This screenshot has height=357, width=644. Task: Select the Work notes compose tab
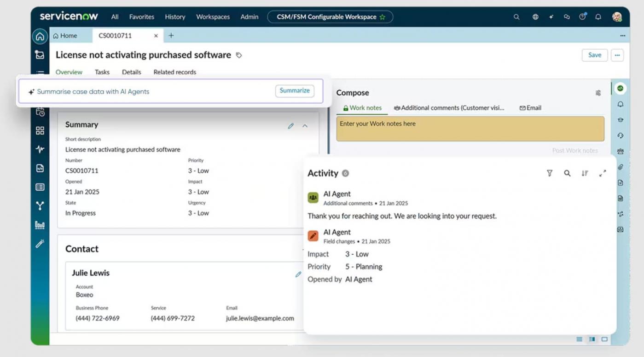click(362, 108)
